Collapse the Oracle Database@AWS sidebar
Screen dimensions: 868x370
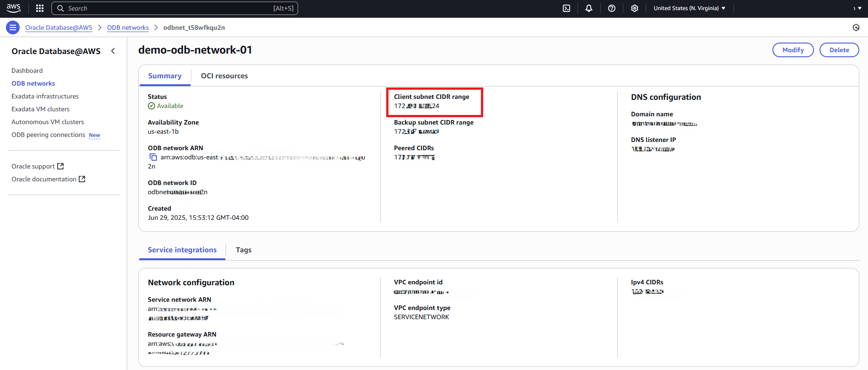tap(113, 51)
